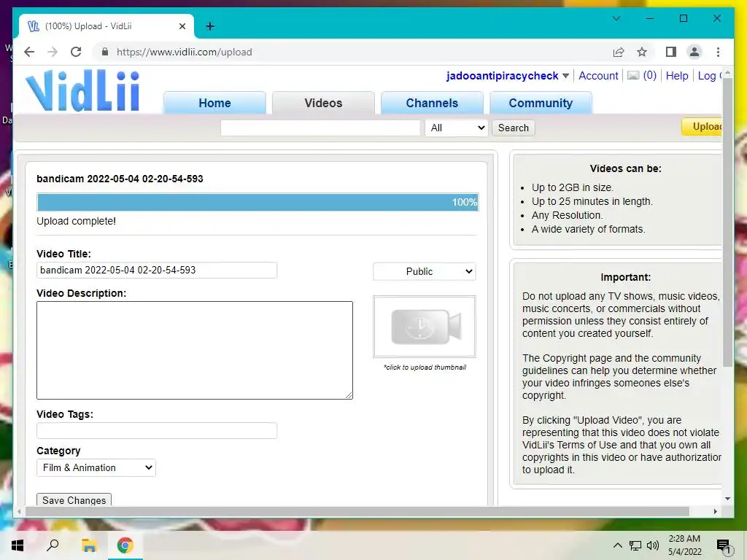
Task: Switch to the Videos tab
Action: click(323, 103)
